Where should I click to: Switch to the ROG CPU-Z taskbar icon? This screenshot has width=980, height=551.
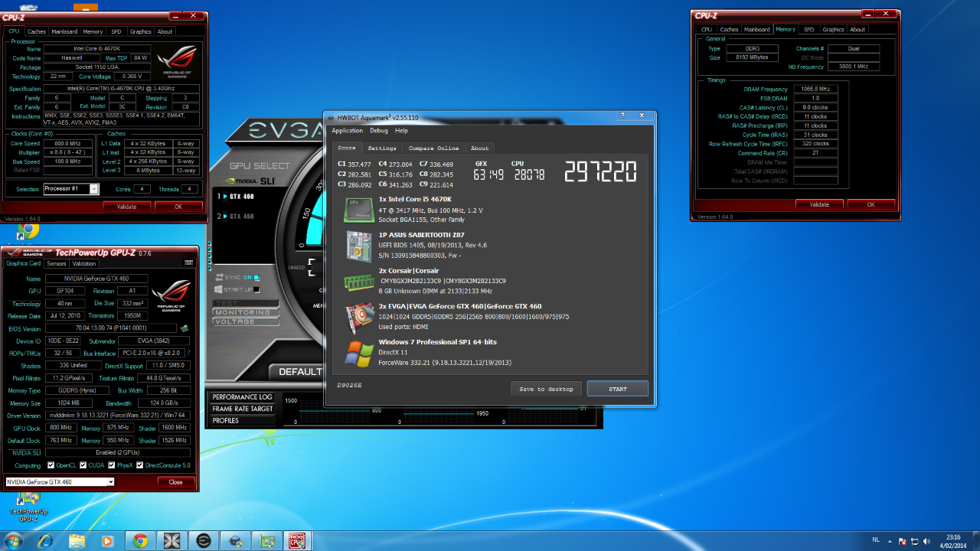tap(298, 541)
